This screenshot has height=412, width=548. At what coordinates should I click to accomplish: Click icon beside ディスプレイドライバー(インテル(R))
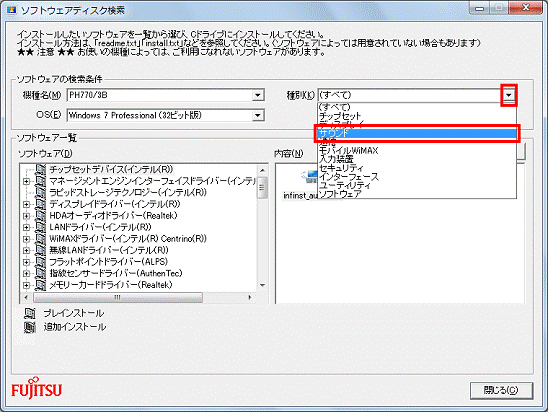pyautogui.click(x=41, y=204)
